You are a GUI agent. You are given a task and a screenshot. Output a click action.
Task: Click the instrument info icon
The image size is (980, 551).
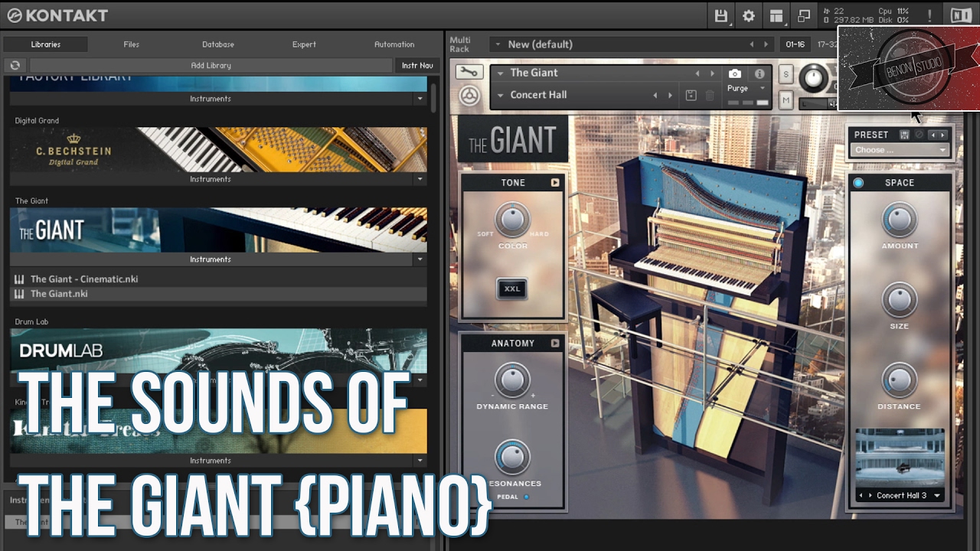click(x=759, y=73)
